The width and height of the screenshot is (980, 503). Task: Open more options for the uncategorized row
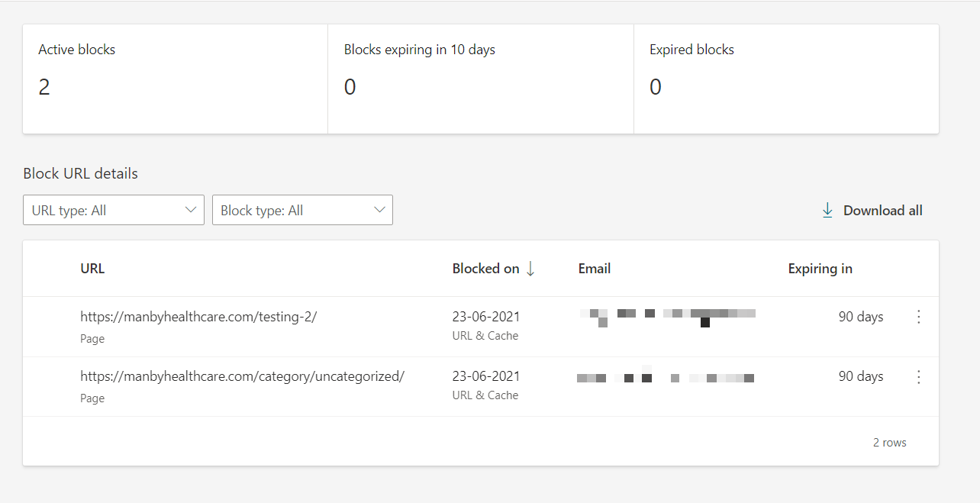tap(918, 376)
